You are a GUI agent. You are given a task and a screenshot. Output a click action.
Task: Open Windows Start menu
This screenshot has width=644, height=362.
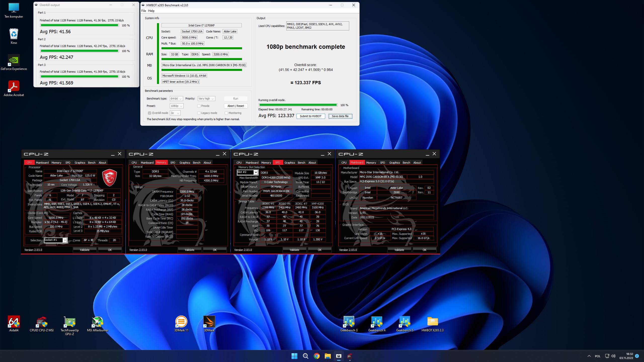[294, 356]
